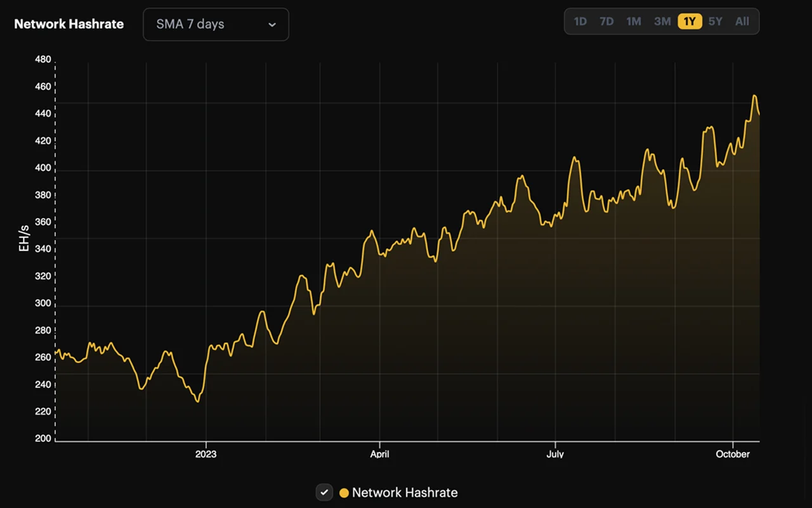This screenshot has width=812, height=508.
Task: Click the 2023 x-axis label
Action: pyautogui.click(x=206, y=454)
